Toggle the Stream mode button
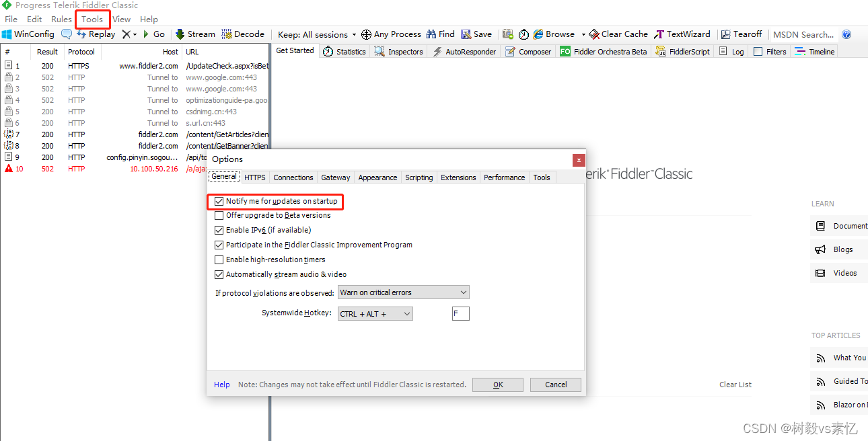Image resolution: width=868 pixels, height=441 pixels. click(x=196, y=34)
